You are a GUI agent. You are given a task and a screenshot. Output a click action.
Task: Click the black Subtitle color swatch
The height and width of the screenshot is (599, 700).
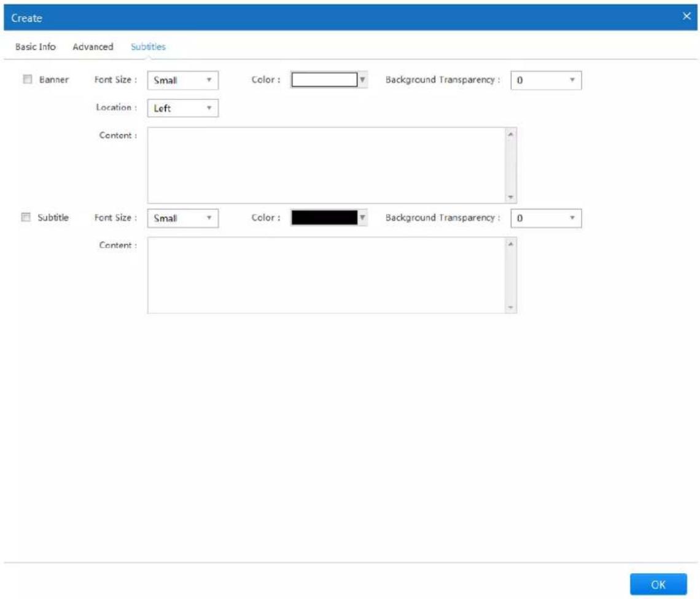pos(324,218)
